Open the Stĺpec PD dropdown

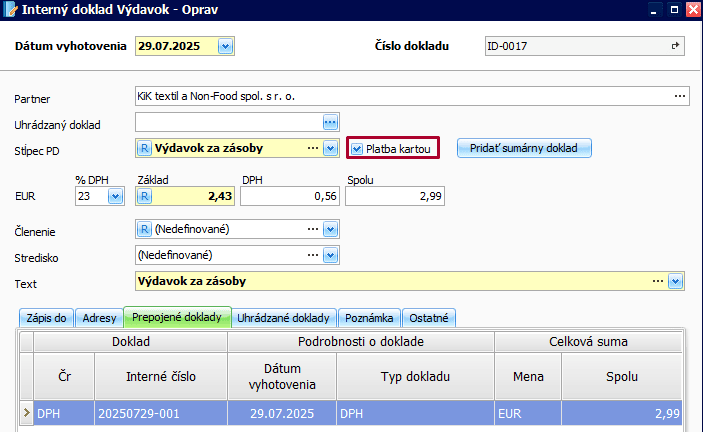[331, 148]
